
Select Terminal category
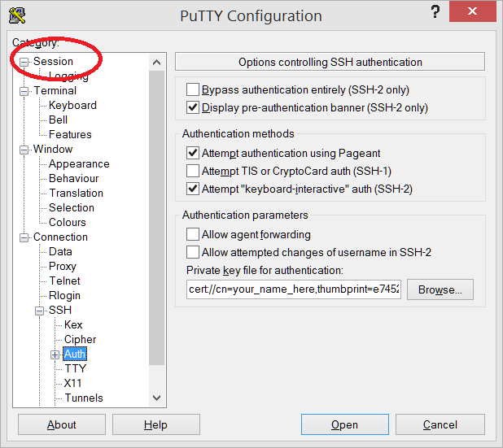(55, 91)
